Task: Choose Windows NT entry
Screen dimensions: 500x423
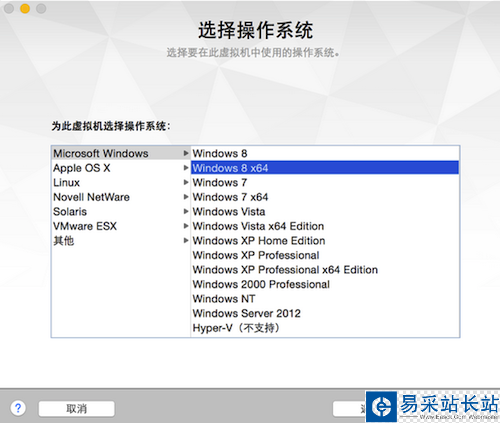Action: click(325, 299)
